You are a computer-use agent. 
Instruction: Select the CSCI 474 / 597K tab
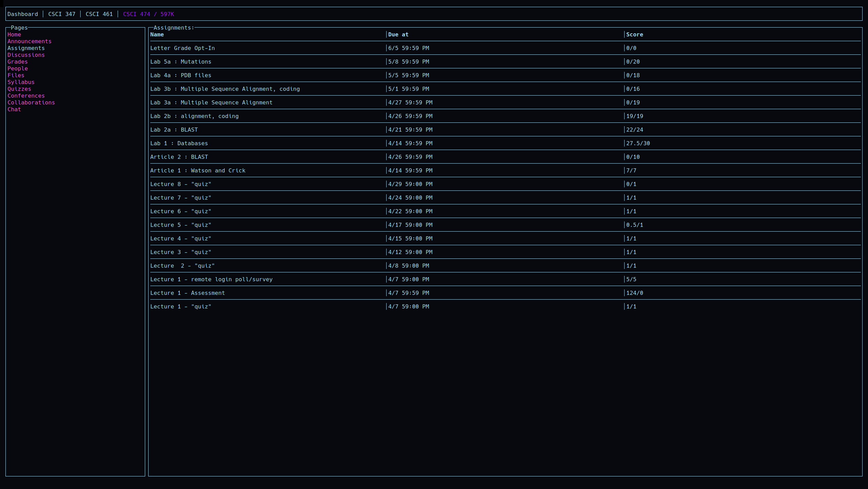148,14
